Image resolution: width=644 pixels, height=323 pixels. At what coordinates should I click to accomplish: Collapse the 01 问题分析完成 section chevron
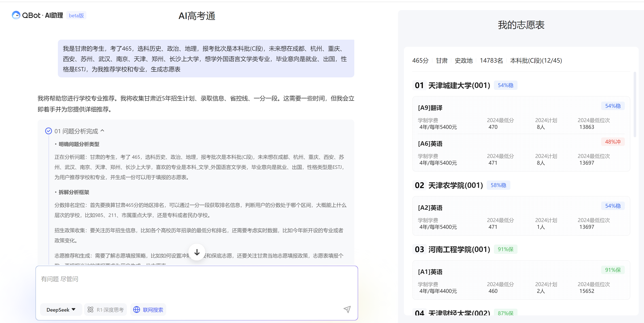click(102, 131)
